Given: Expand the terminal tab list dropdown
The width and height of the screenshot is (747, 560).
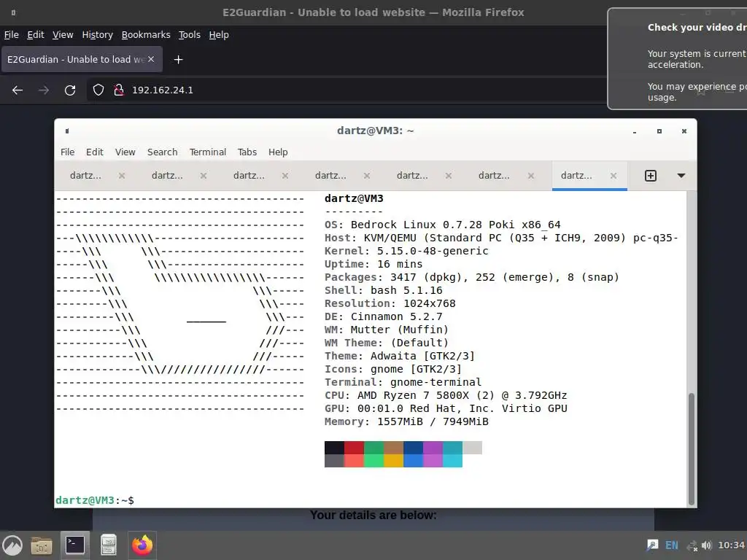Looking at the screenshot, I should [681, 176].
